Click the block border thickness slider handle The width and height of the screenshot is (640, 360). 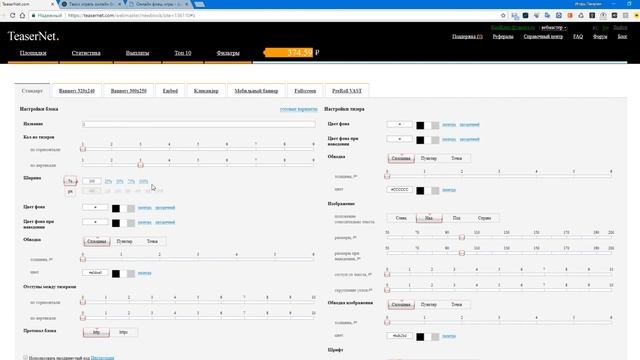pos(83,259)
